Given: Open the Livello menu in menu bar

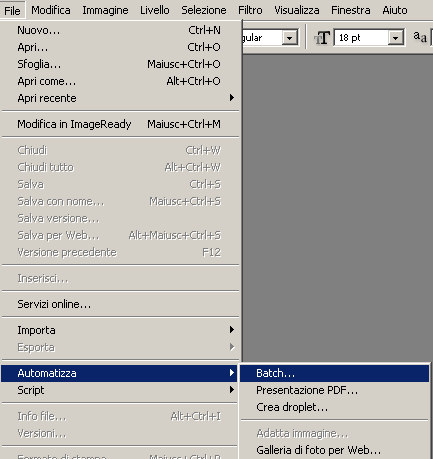Looking at the screenshot, I should pos(155,10).
